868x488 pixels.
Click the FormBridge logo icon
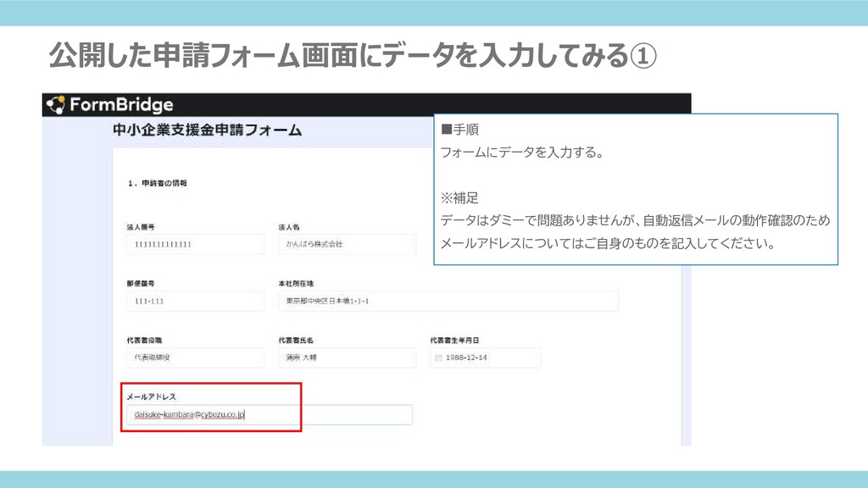[55, 104]
